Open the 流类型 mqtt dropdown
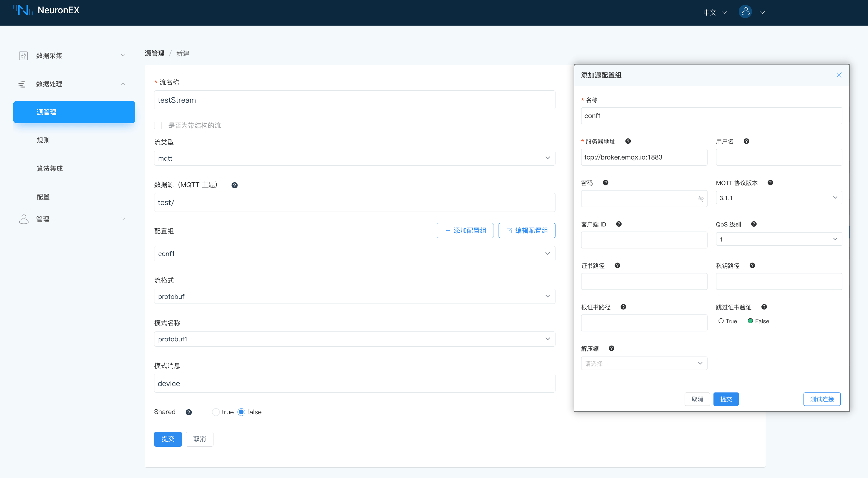The height and width of the screenshot is (478, 868). tap(354, 158)
